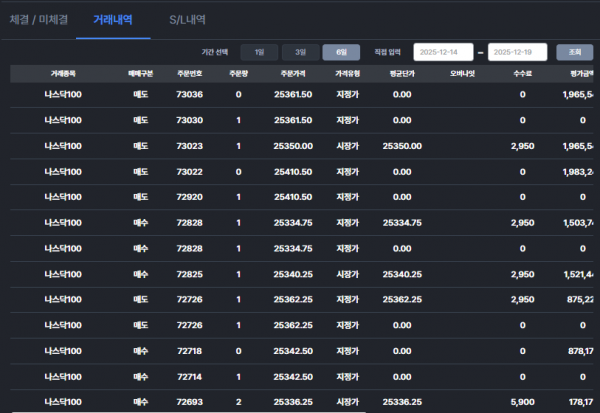Select order number 72920
The image size is (600, 413).
pos(189,197)
